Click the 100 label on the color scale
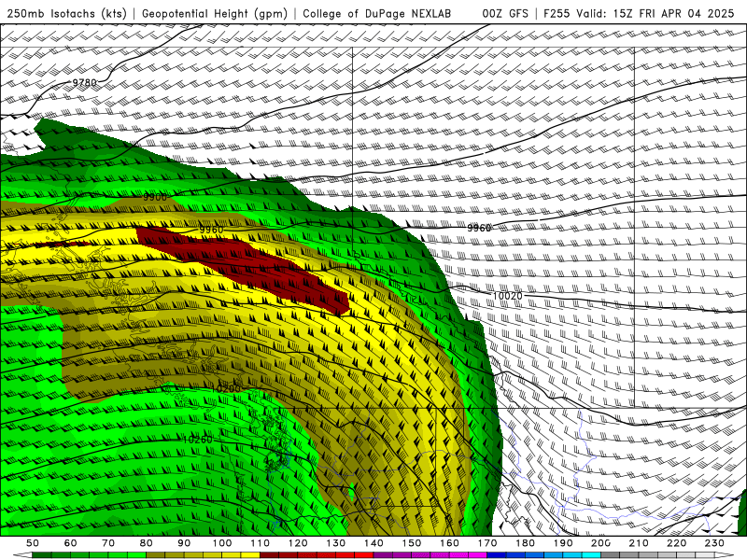Viewport: 747px width, 560px height. pyautogui.click(x=222, y=543)
